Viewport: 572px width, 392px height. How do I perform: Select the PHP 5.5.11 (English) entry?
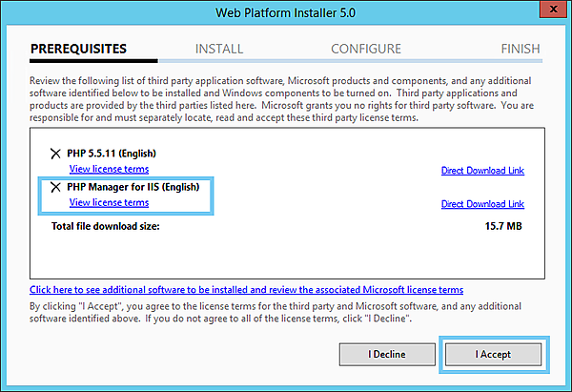click(x=112, y=154)
